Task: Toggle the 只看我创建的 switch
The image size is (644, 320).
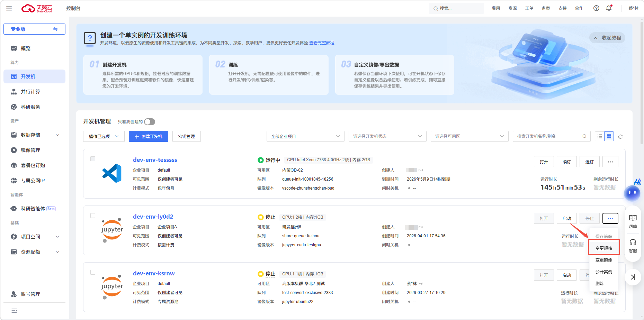Action: coord(150,122)
